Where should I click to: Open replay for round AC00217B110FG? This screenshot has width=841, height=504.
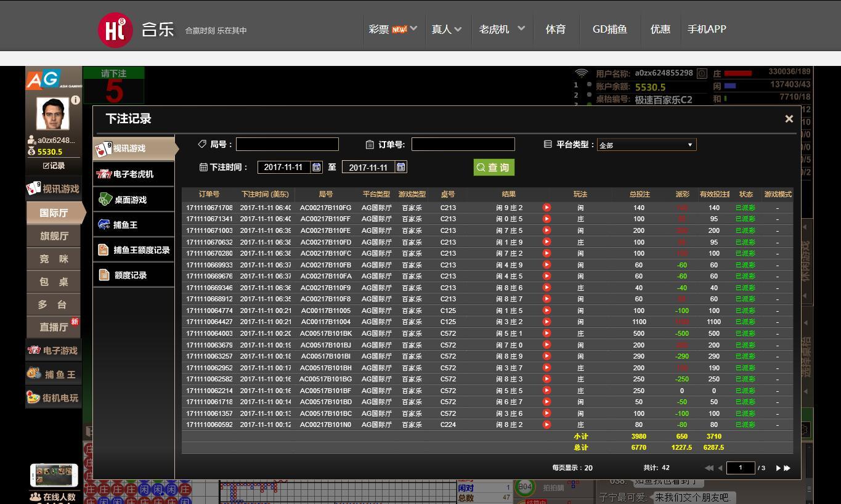pos(546,208)
